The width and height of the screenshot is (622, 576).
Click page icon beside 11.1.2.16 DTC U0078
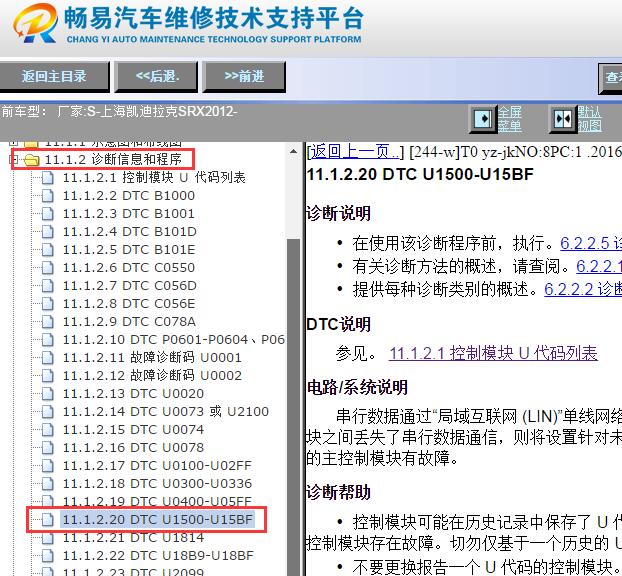pos(48,447)
